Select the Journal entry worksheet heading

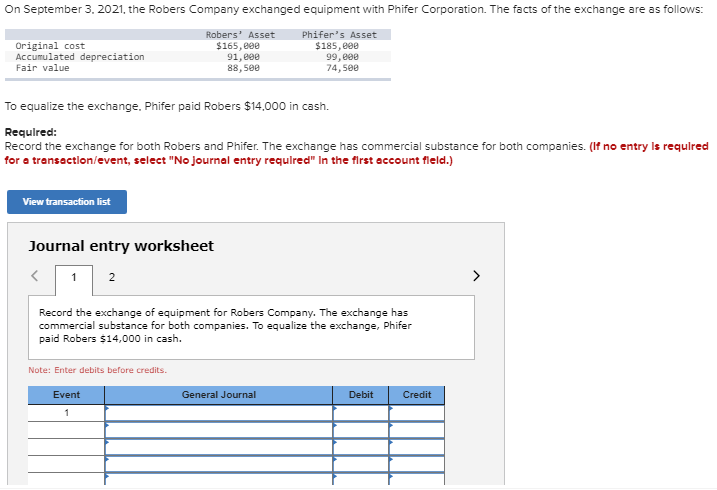[121, 246]
